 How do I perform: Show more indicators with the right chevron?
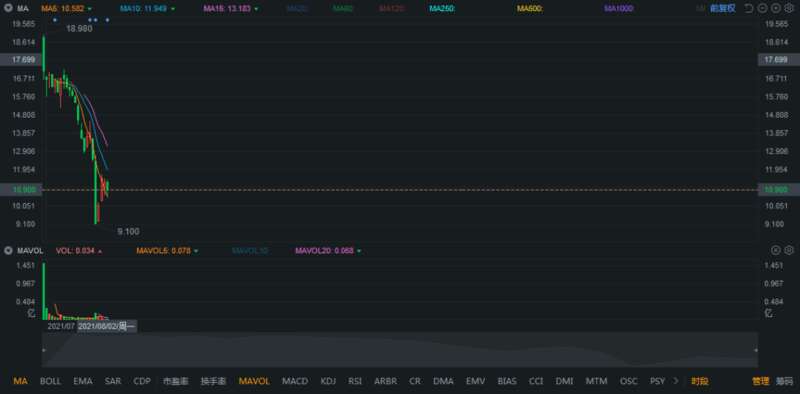pyautogui.click(x=676, y=381)
